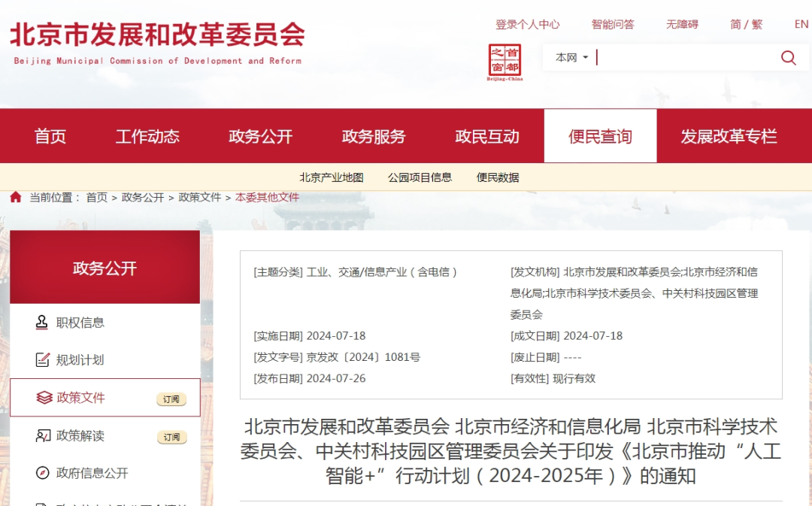
Task: Select the seal icon beside 职权信息
Action: click(41, 323)
